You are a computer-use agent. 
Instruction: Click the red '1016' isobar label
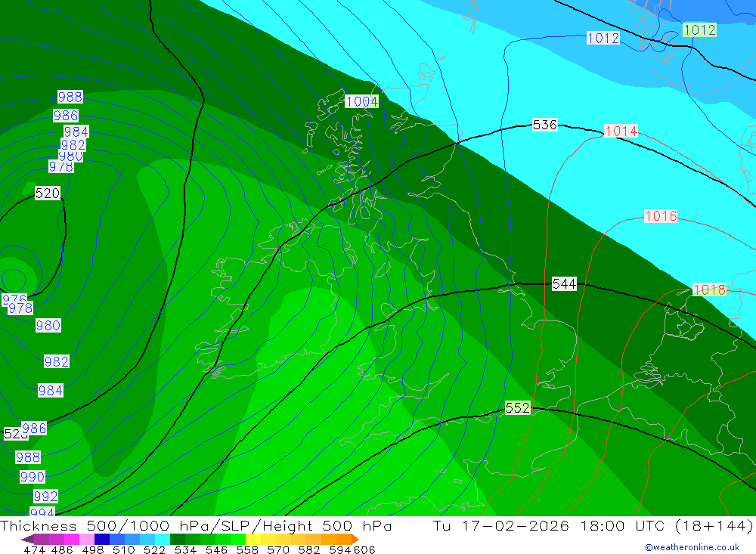tap(661, 216)
